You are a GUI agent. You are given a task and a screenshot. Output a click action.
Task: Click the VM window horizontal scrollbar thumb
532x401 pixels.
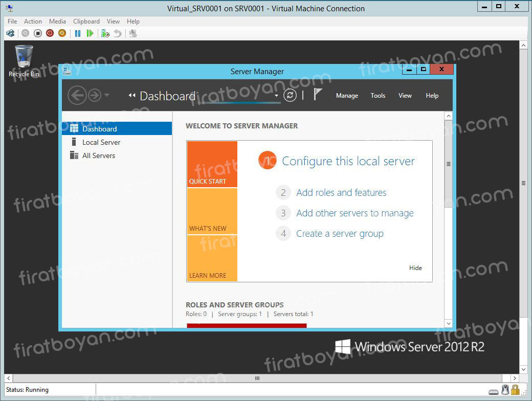(x=257, y=378)
